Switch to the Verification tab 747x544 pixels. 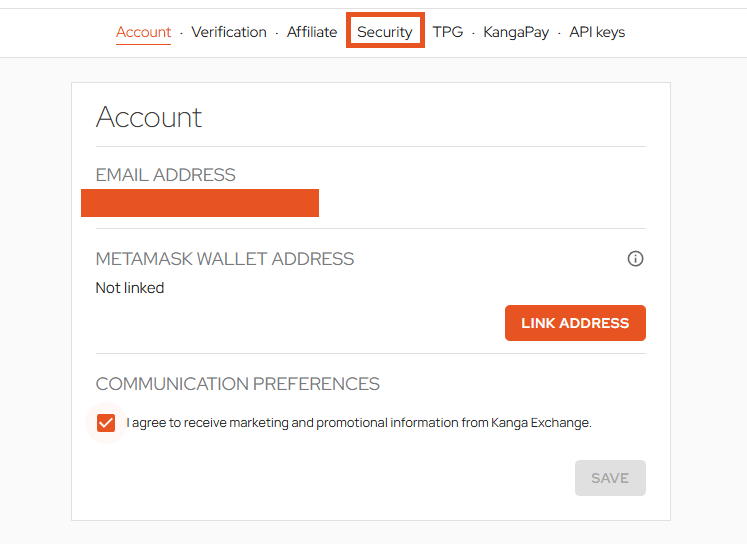(229, 32)
